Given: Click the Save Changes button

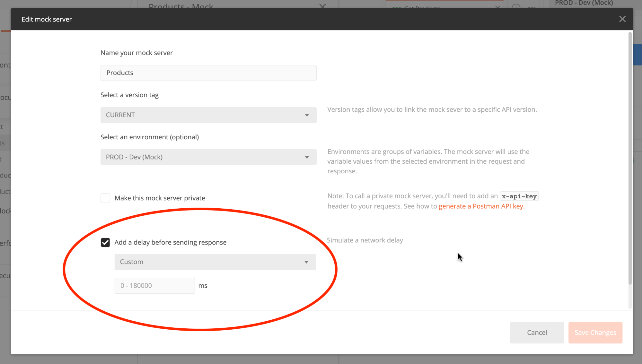Looking at the screenshot, I should click(595, 332).
